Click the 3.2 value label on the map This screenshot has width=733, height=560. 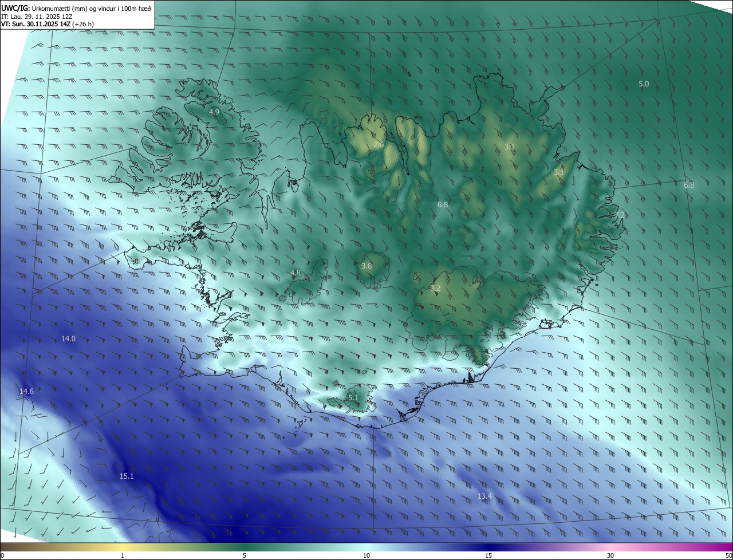435,289
